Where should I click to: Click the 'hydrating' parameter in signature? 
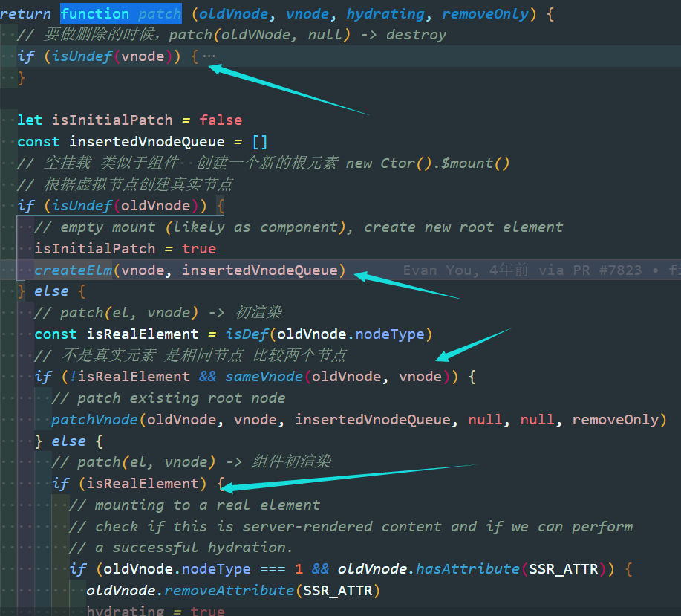pos(385,14)
